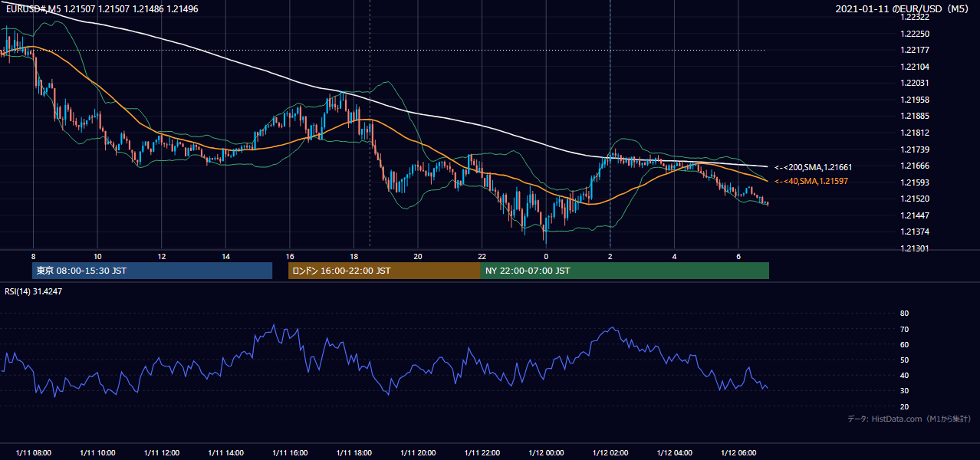Image resolution: width=980 pixels, height=460 pixels.
Task: Click the 1/11 20:00 time label
Action: [417, 452]
